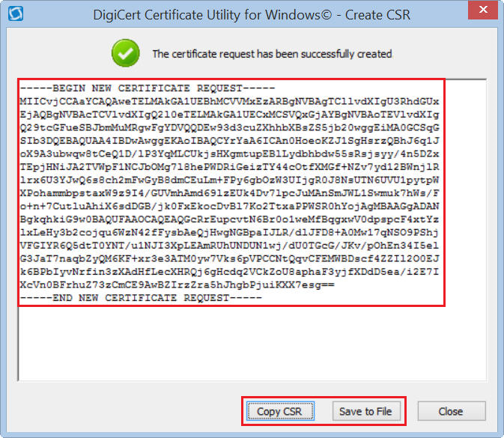The width and height of the screenshot is (504, 438).
Task: Click the CSR line starting with lxLeHy3b2cojqu6WzN42
Action: click(x=229, y=232)
